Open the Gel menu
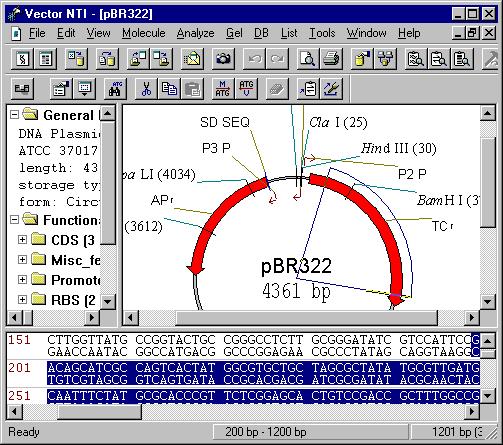The image size is (503, 445). coord(234,33)
